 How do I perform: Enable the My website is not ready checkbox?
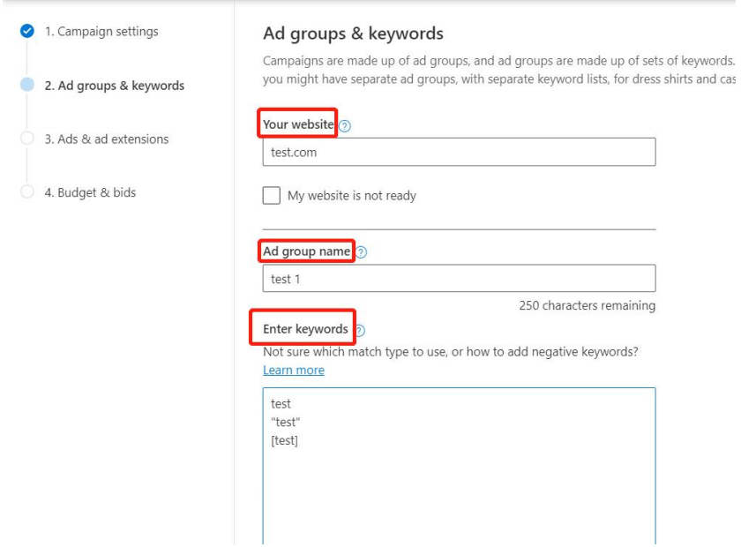click(272, 196)
